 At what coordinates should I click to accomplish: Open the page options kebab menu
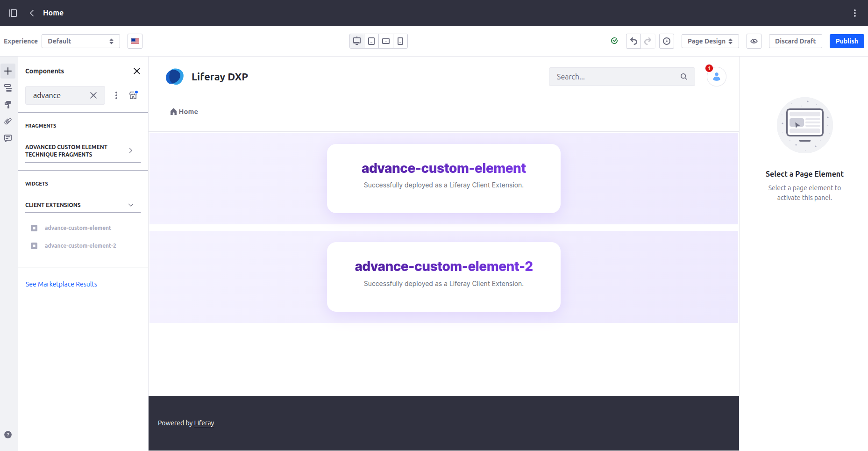pyautogui.click(x=855, y=13)
